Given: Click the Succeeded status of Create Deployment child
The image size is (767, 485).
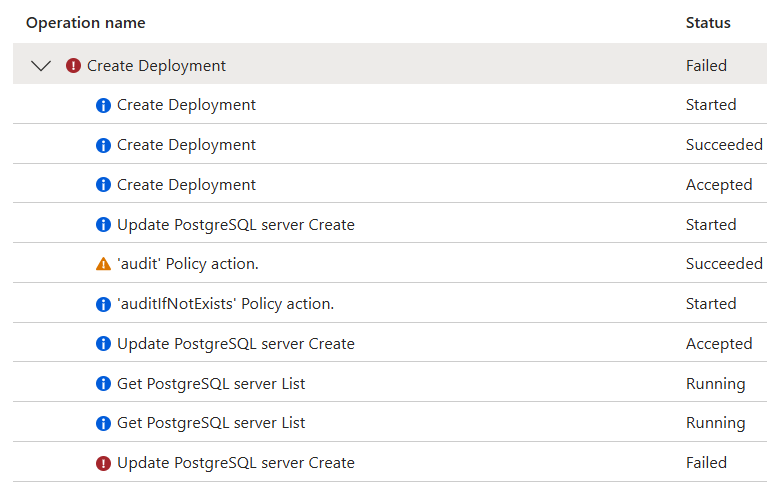Looking at the screenshot, I should tap(724, 145).
